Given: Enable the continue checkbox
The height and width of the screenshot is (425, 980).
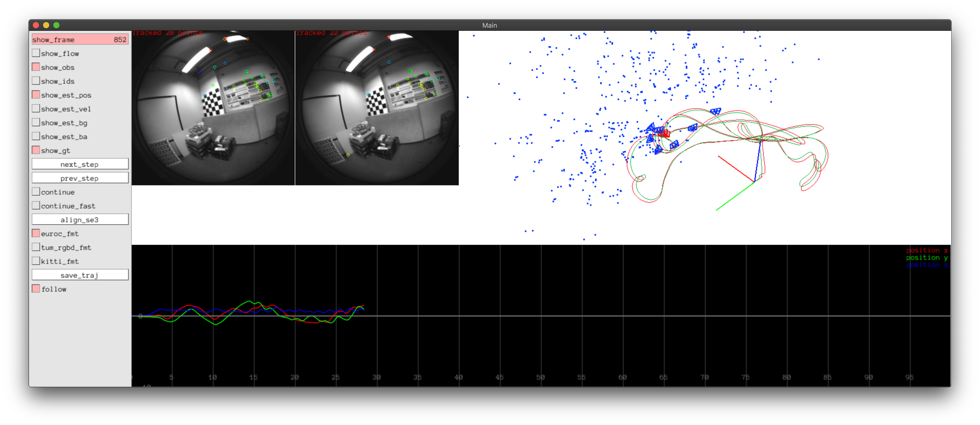Looking at the screenshot, I should 36,192.
